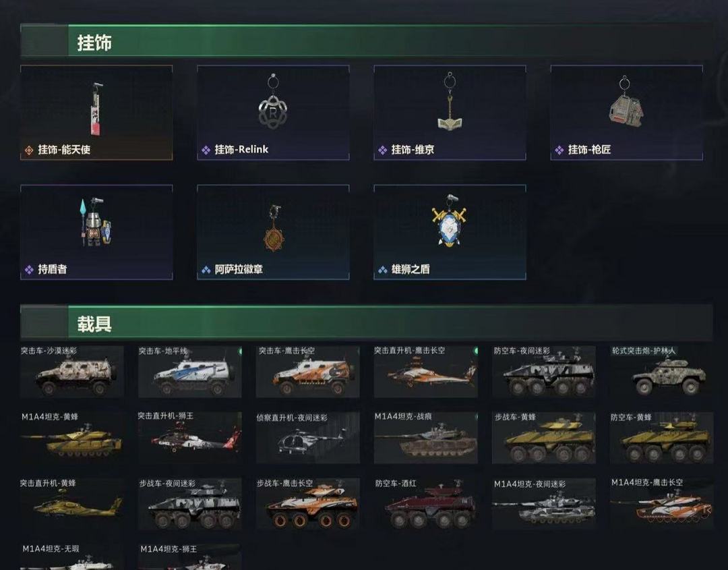Select 防空车-酒红 vehicle skin
The image size is (728, 570).
(x=426, y=504)
